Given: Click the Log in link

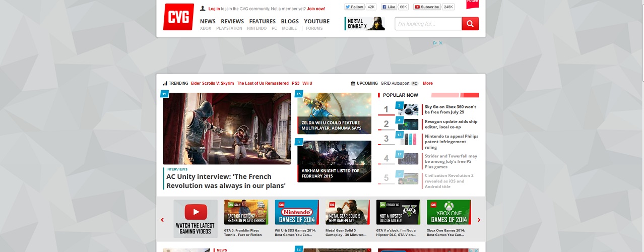Looking at the screenshot, I should (x=214, y=9).
